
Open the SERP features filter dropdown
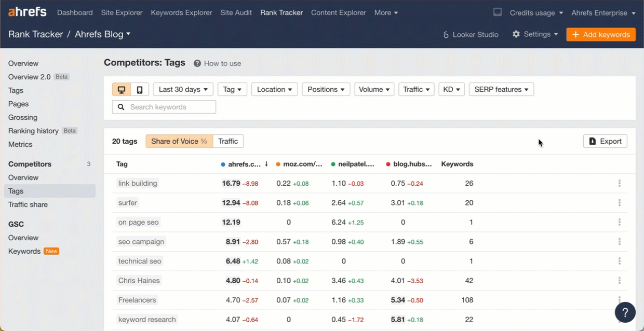click(x=501, y=89)
